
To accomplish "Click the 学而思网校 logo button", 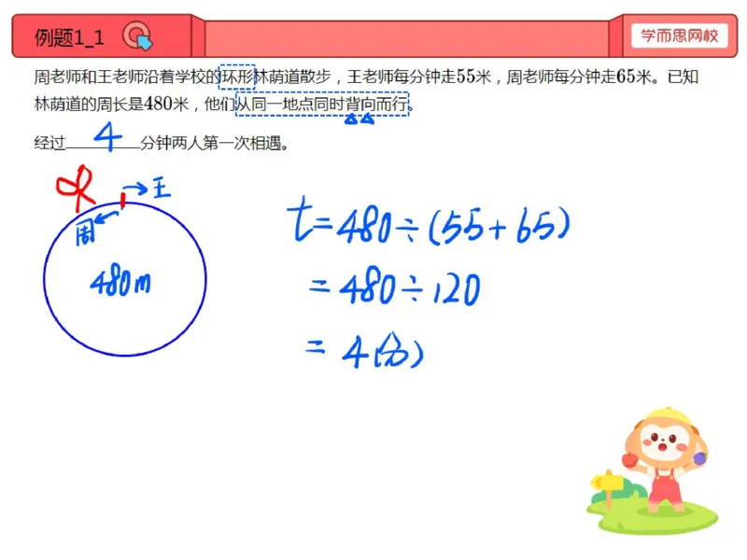I will pos(680,35).
